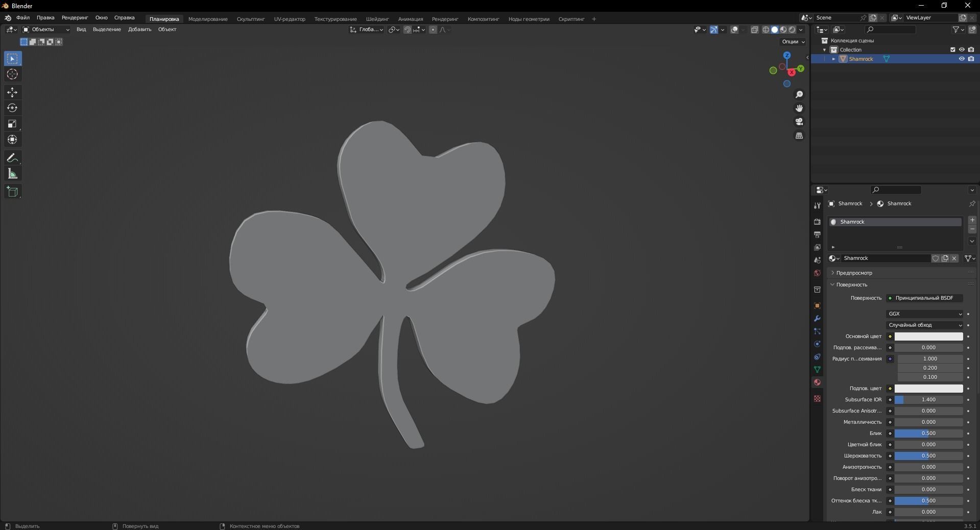Screen dimensions: 980x530
Task: Activate the Transform tool
Action: (13, 140)
